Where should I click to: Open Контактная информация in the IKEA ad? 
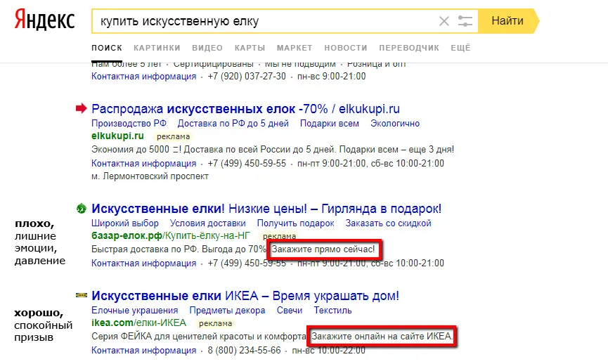tap(144, 351)
